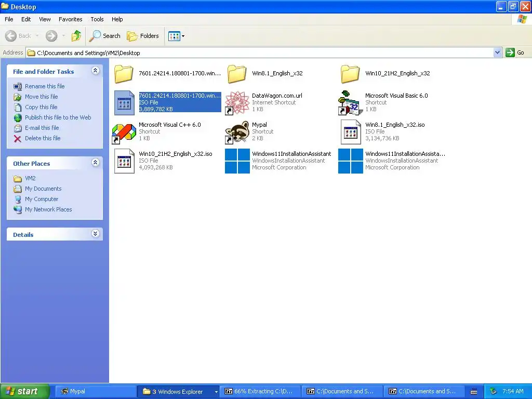This screenshot has height=399, width=532.
Task: Open the File menu
Action: 9,19
